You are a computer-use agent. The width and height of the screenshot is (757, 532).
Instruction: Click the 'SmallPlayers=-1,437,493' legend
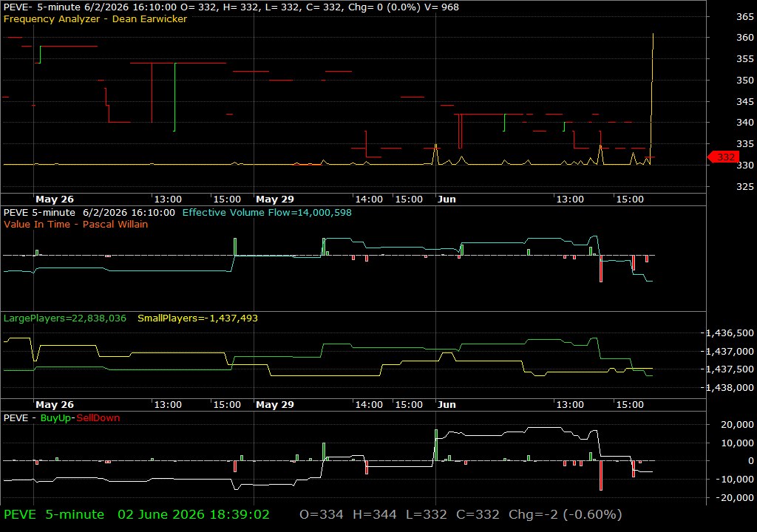pos(197,318)
